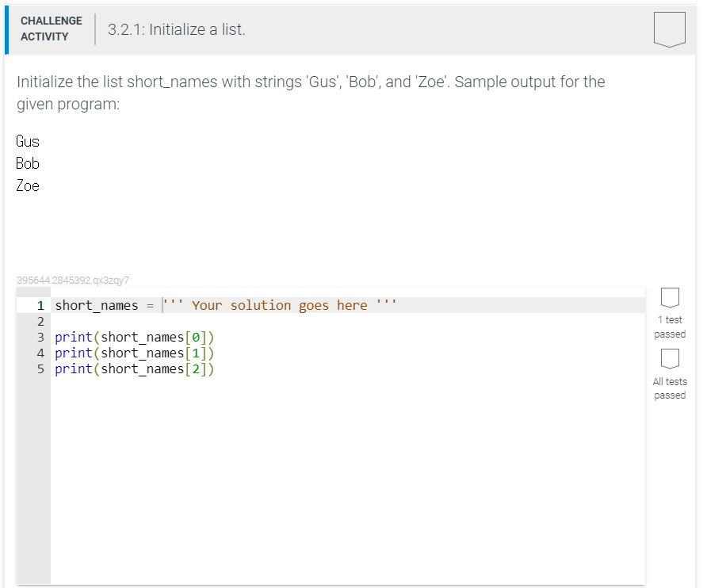Click the '1 test passed' label
Image resolution: width=707 pixels, height=588 pixels.
tap(670, 327)
